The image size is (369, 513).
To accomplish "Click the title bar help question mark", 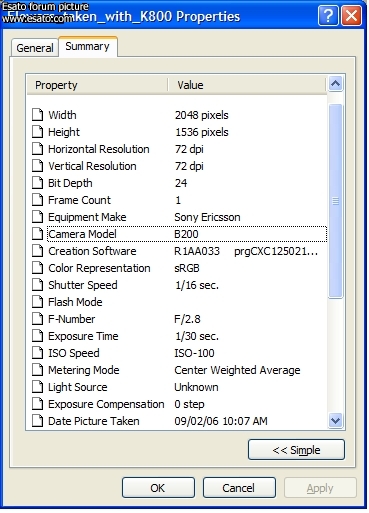I will point(328,15).
